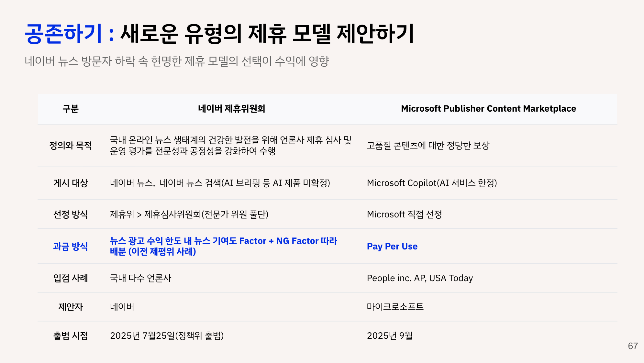
Task: Click the 정의와 목적 row label
Action: [x=70, y=146]
